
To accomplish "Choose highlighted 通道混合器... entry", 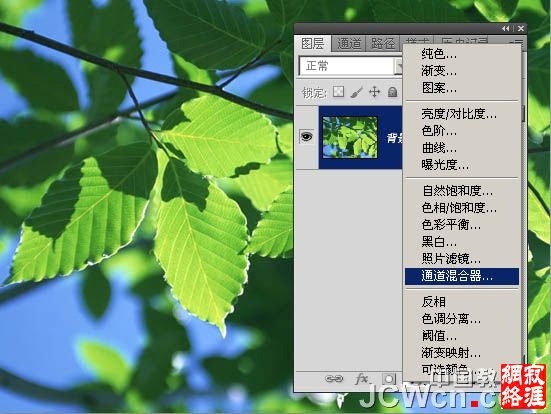I will pos(462,276).
